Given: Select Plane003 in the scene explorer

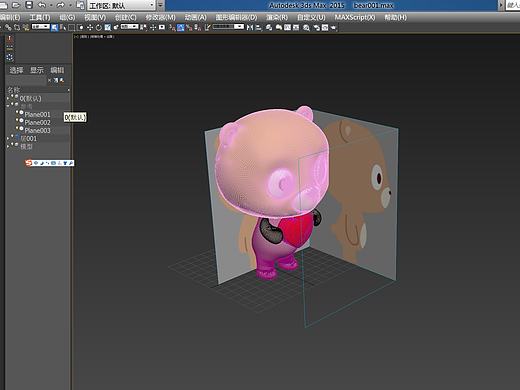Looking at the screenshot, I should (37, 130).
